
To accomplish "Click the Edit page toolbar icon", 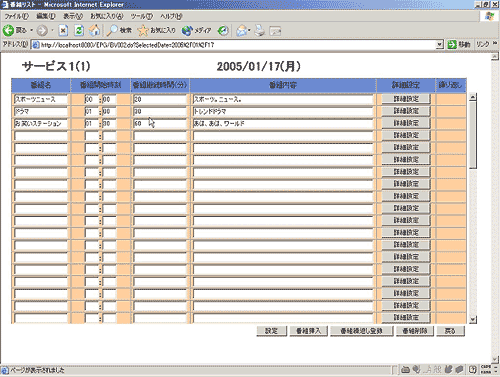I will point(275,31).
